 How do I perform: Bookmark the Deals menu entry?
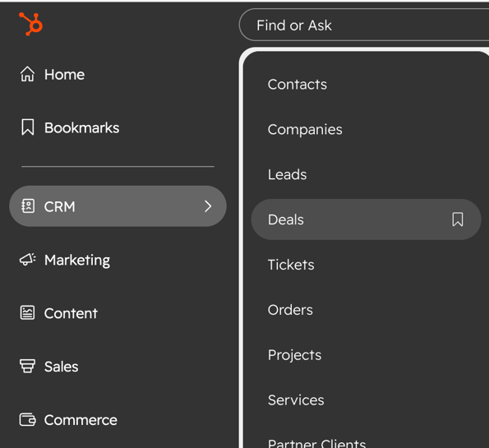click(458, 219)
